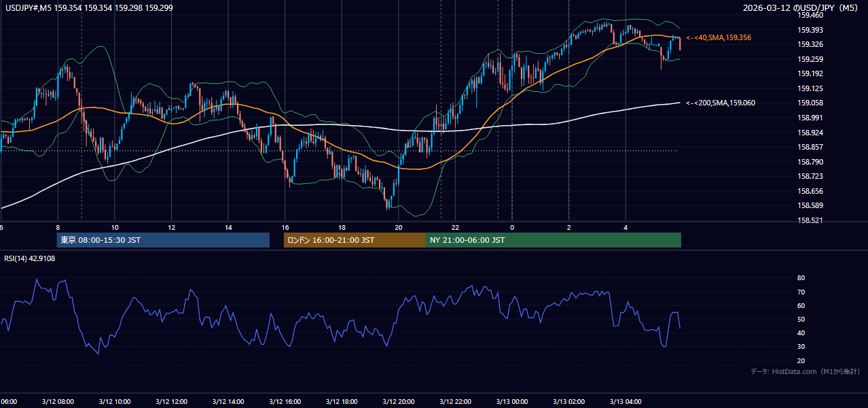This screenshot has width=868, height=408.
Task: Click the London session bar ロンドン 16:00-21:00 JST
Action: (355, 240)
